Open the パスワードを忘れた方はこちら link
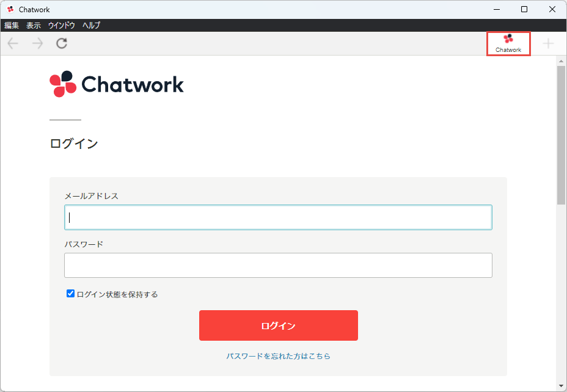Viewport: 567px width, 392px height. pos(278,356)
